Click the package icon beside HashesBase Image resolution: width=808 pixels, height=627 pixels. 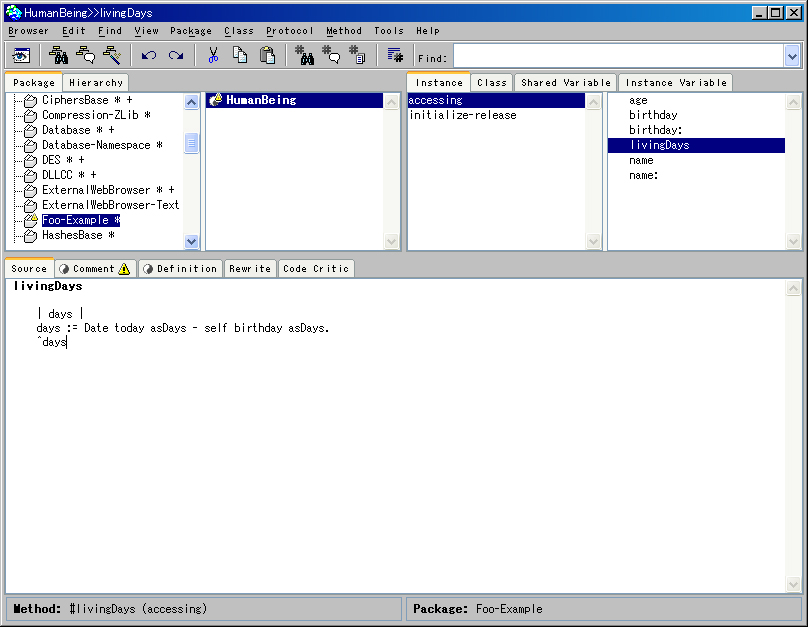pyautogui.click(x=30, y=236)
